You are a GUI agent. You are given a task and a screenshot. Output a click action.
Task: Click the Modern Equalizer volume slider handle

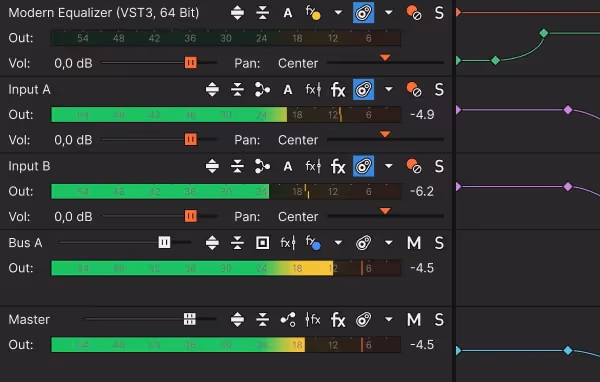pyautogui.click(x=191, y=62)
